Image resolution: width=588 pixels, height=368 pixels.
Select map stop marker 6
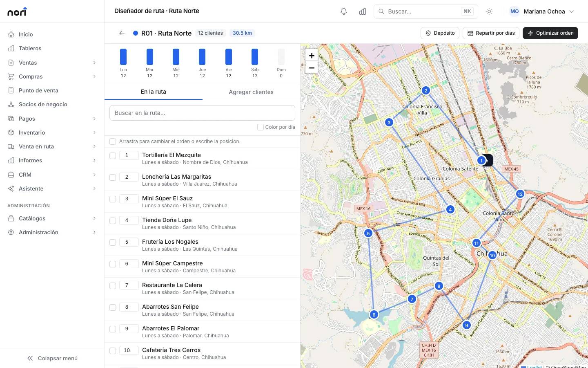pyautogui.click(x=374, y=314)
